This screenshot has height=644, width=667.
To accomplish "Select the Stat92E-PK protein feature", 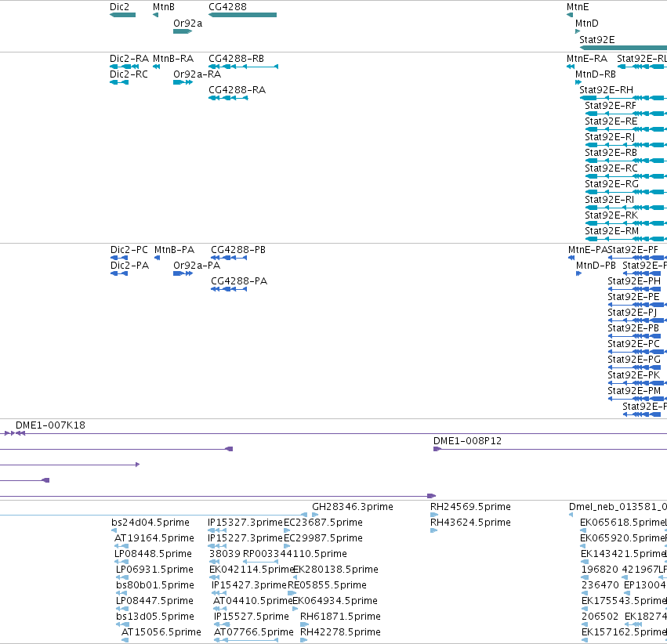I will 637,383.
